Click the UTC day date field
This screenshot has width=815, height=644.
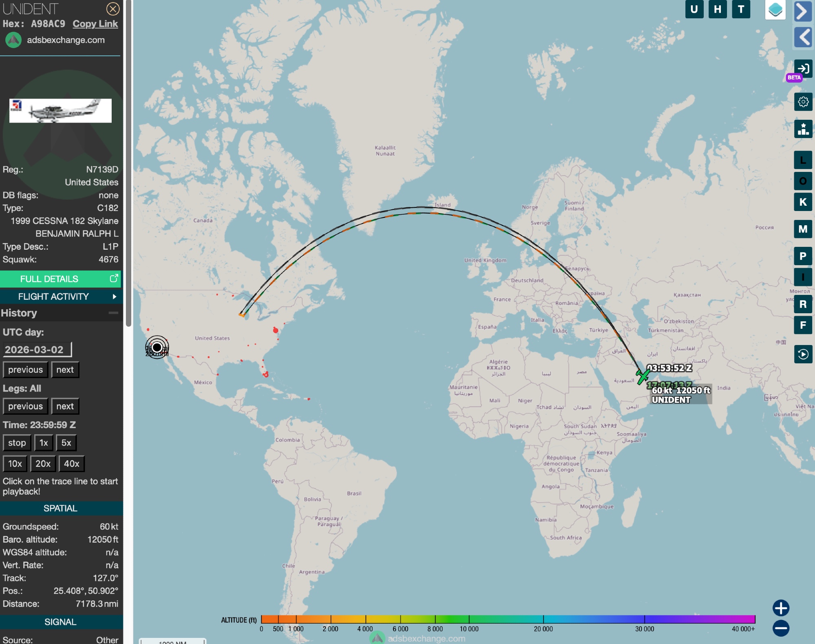coord(37,349)
